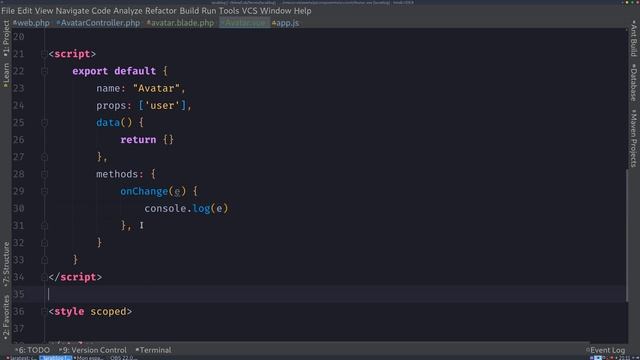Viewport: 640px width, 360px height.
Task: Open the File menu
Action: (x=8, y=11)
